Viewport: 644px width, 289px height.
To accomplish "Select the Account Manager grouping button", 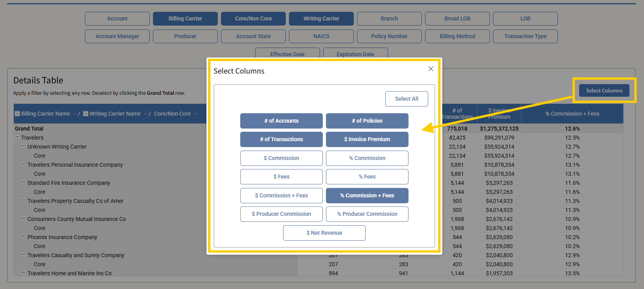I will click(117, 36).
